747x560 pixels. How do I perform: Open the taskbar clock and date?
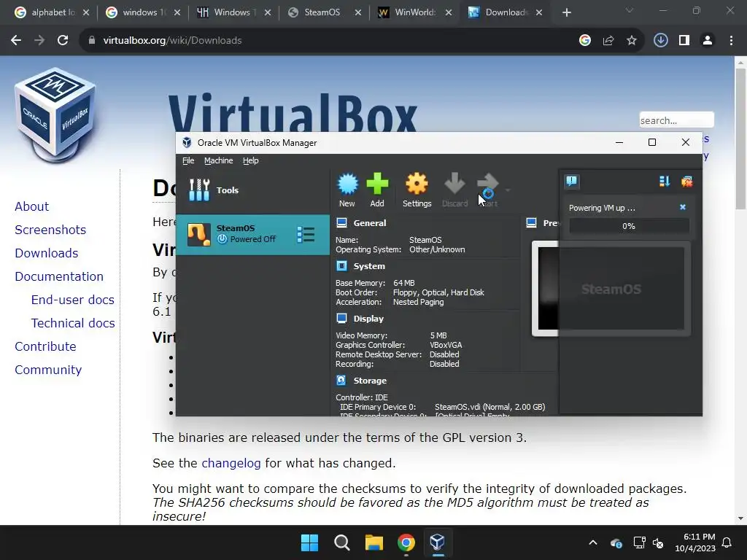pos(695,542)
